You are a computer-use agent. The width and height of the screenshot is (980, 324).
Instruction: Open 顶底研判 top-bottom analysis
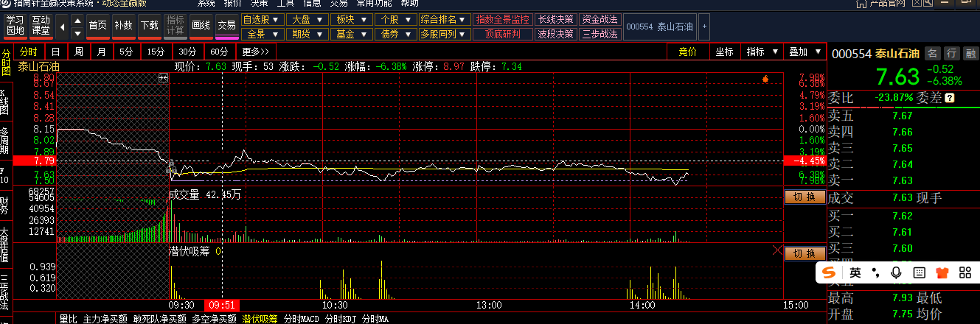[x=503, y=33]
